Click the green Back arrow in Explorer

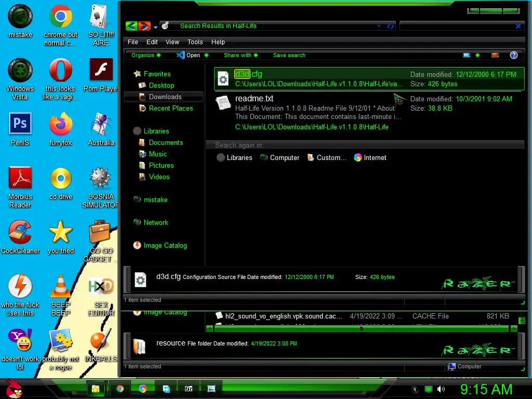(131, 26)
